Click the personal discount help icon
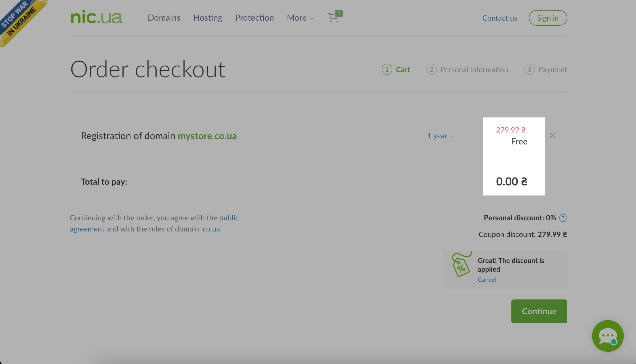The width and height of the screenshot is (636, 364). (x=563, y=218)
